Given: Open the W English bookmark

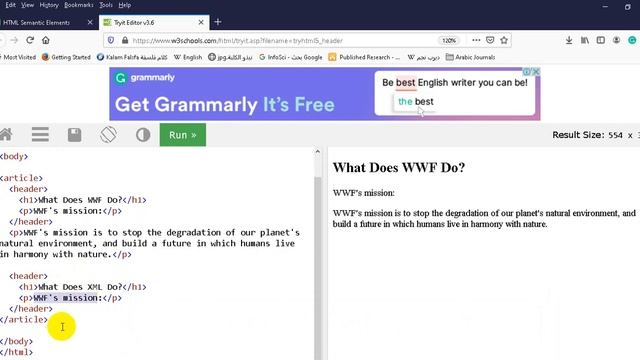Looking at the screenshot, I should click(x=188, y=57).
